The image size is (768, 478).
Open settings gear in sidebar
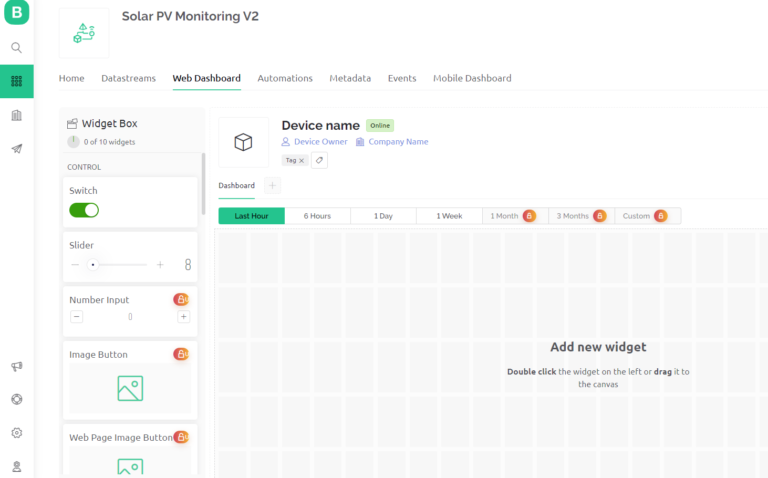[x=17, y=433]
